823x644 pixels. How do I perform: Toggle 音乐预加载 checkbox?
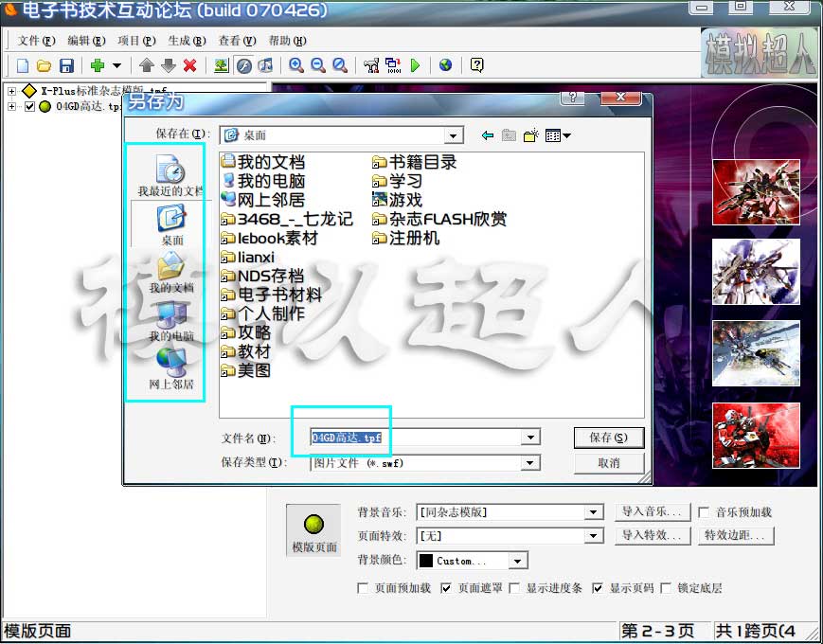(705, 512)
